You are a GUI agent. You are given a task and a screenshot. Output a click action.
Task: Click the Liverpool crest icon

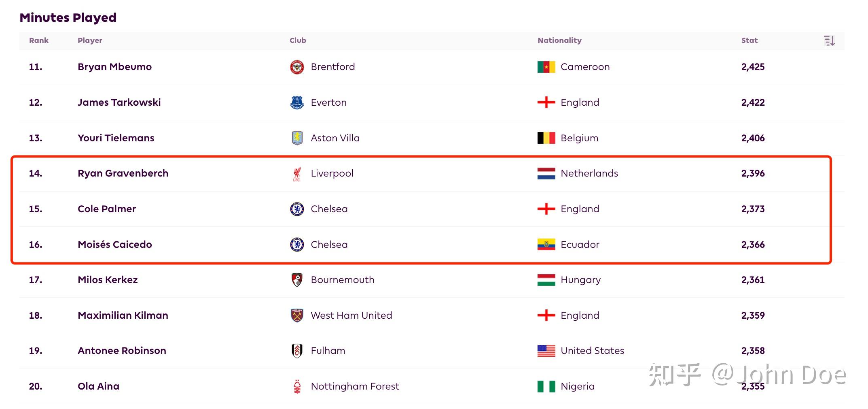click(297, 174)
